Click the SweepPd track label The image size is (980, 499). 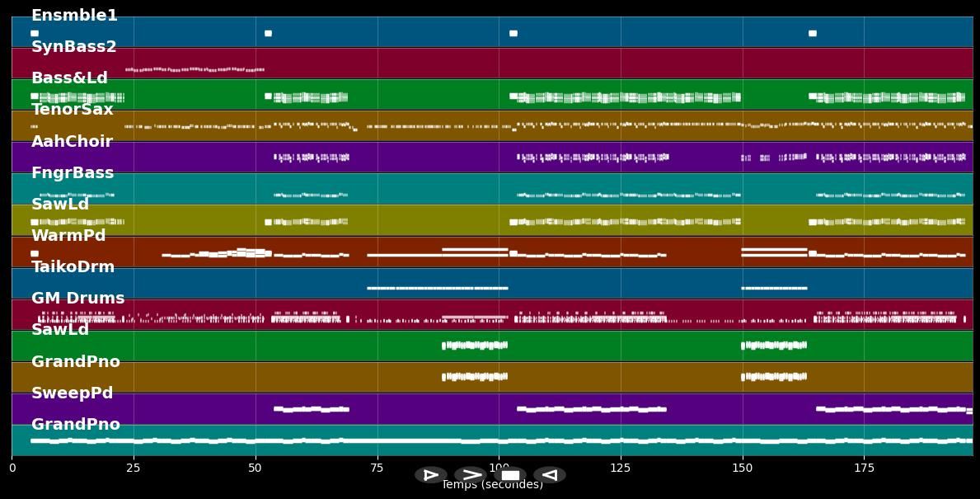(72, 393)
